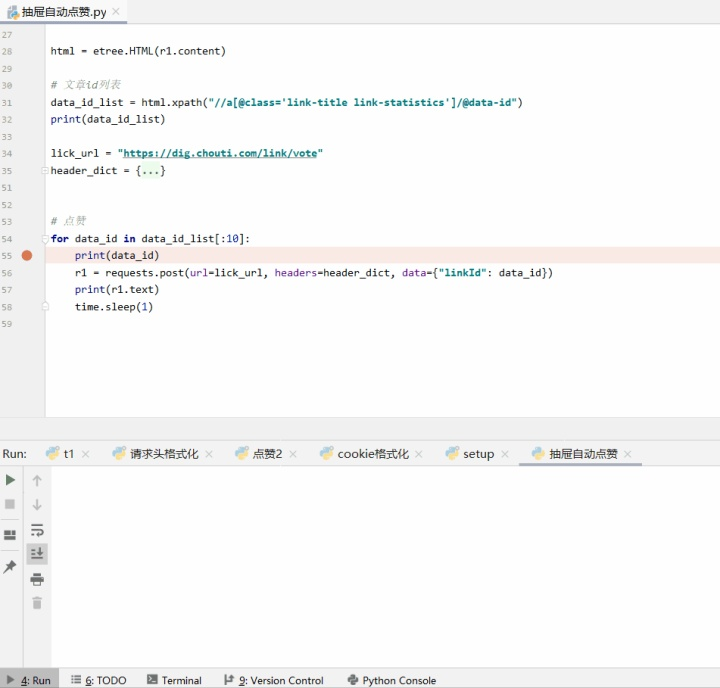Expand the folded {...} placeholder
The width and height of the screenshot is (720, 688).
(151, 171)
